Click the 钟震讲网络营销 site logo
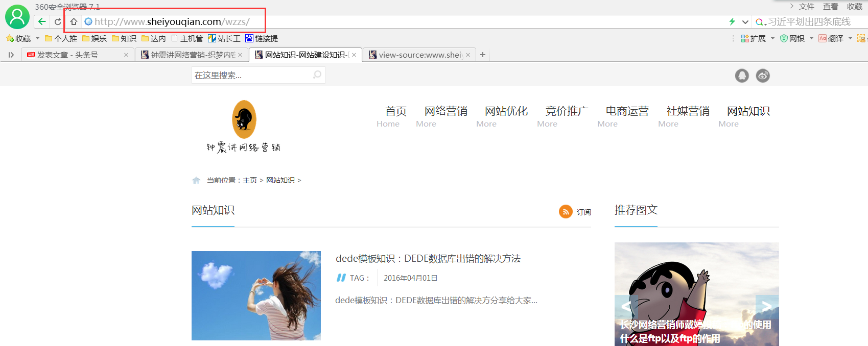The height and width of the screenshot is (346, 868). (244, 126)
